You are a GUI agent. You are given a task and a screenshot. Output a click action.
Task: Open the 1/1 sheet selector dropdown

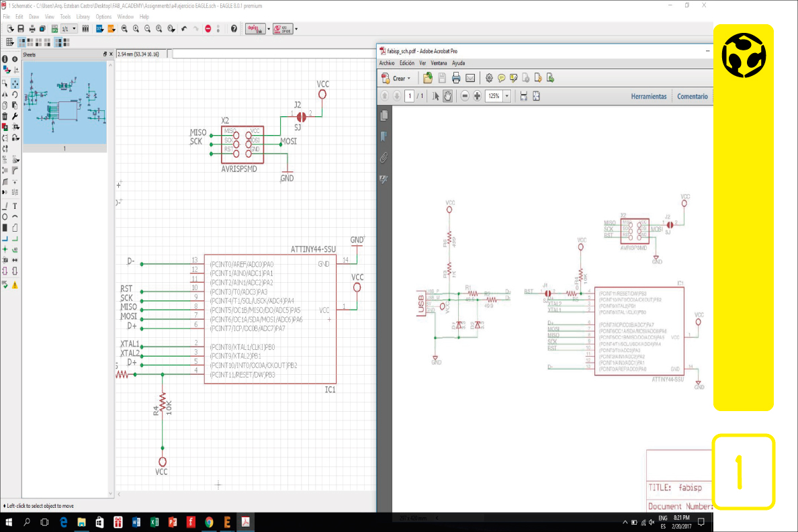point(75,29)
